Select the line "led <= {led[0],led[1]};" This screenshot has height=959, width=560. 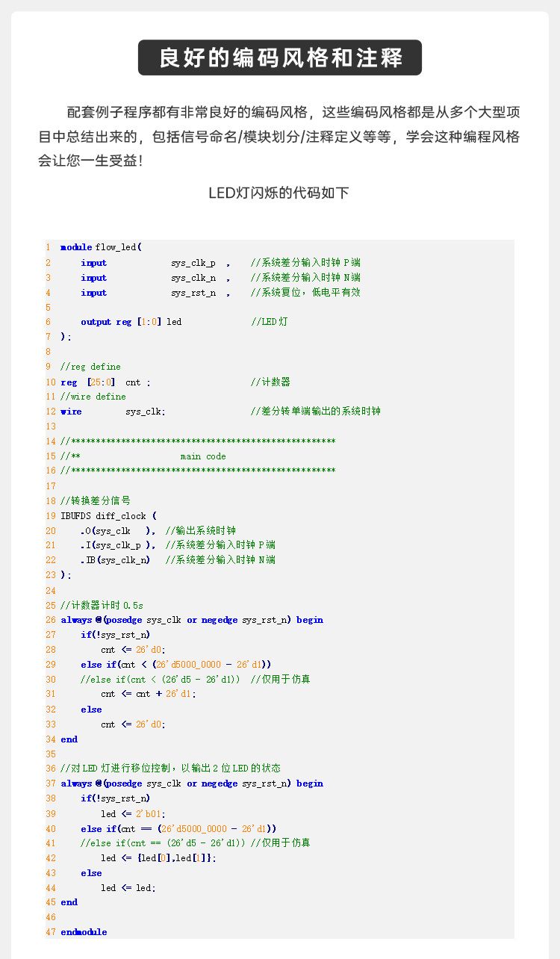coord(159,858)
